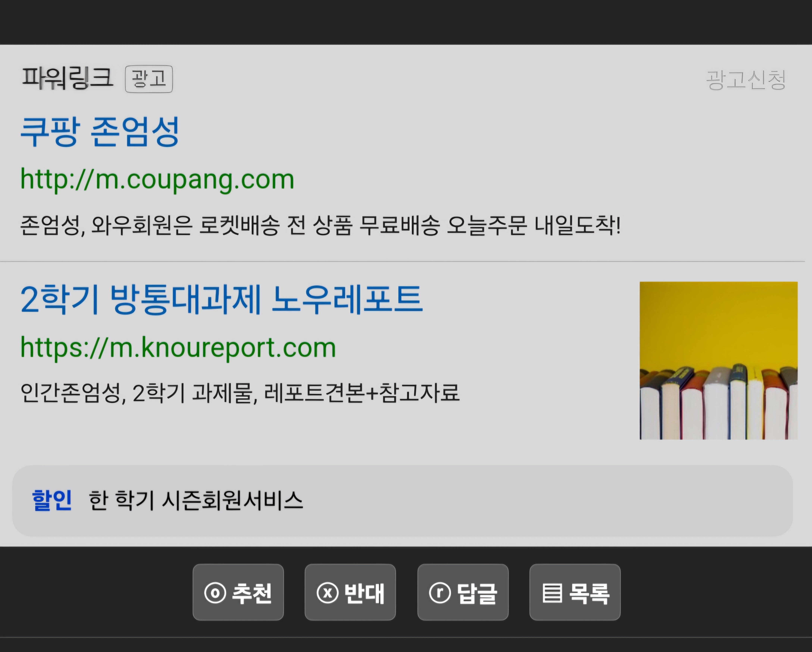
Task: Click the 반대 oppose button
Action: [x=350, y=592]
